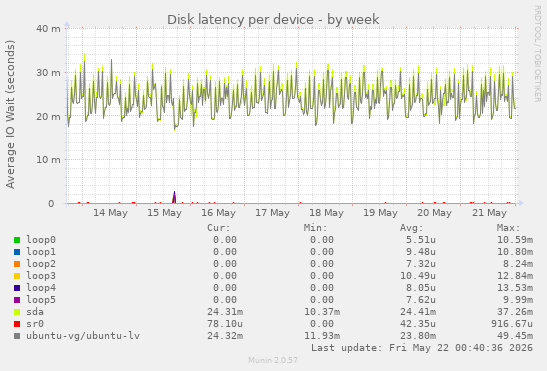Select the loop5 legend label

click(41, 300)
